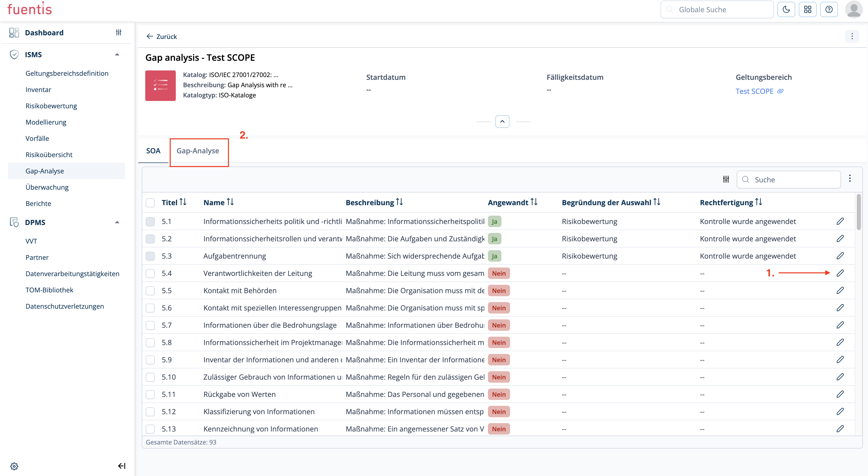Collapse the ISMS menu section

pyautogui.click(x=117, y=55)
